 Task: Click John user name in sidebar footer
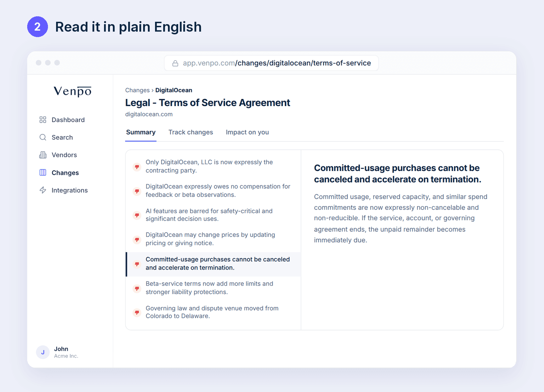coord(61,349)
